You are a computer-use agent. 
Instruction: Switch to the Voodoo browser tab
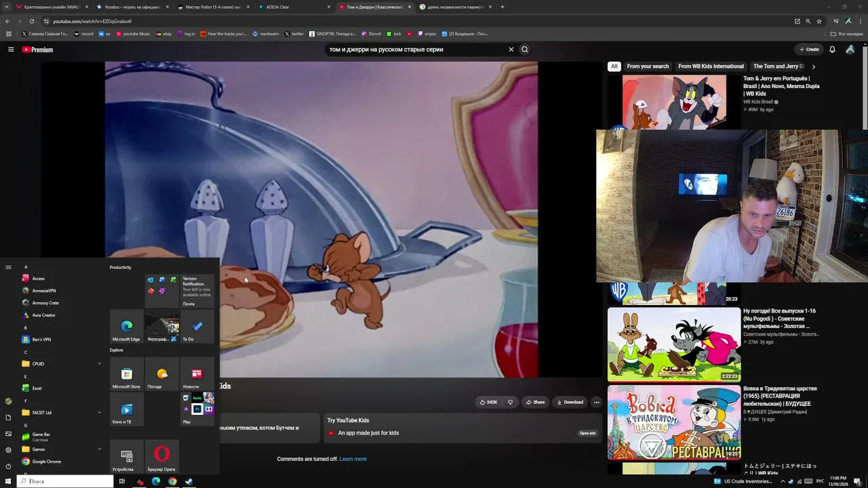(x=132, y=7)
